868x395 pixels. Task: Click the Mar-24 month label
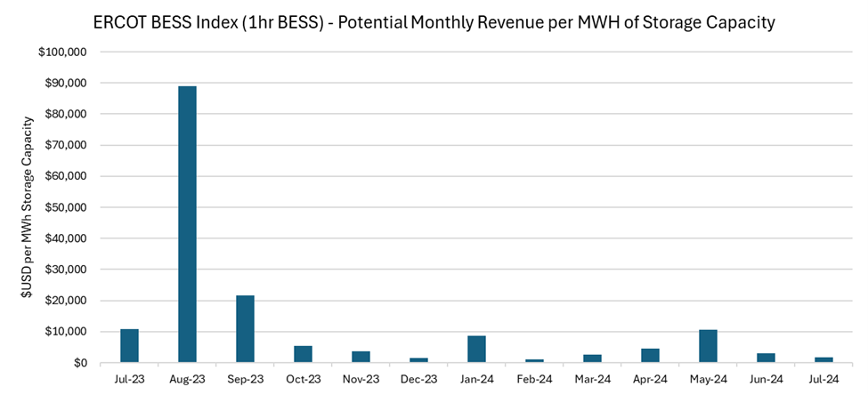pyautogui.click(x=592, y=378)
